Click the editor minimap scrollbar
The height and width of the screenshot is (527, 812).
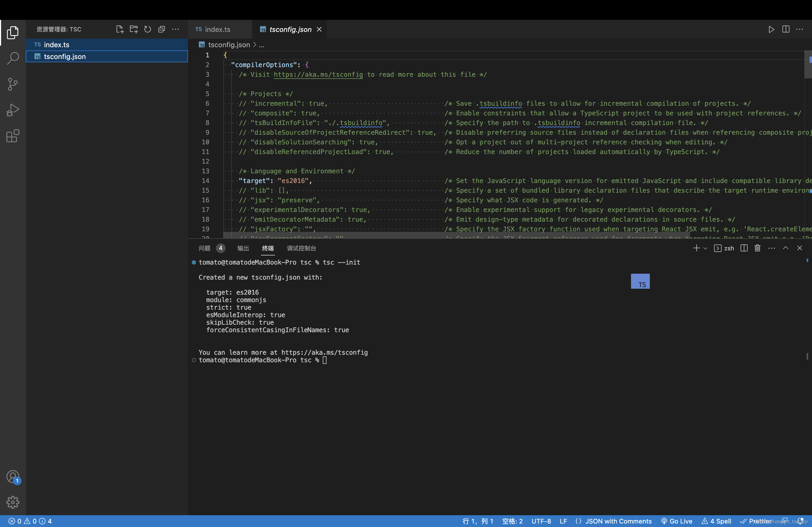click(808, 64)
